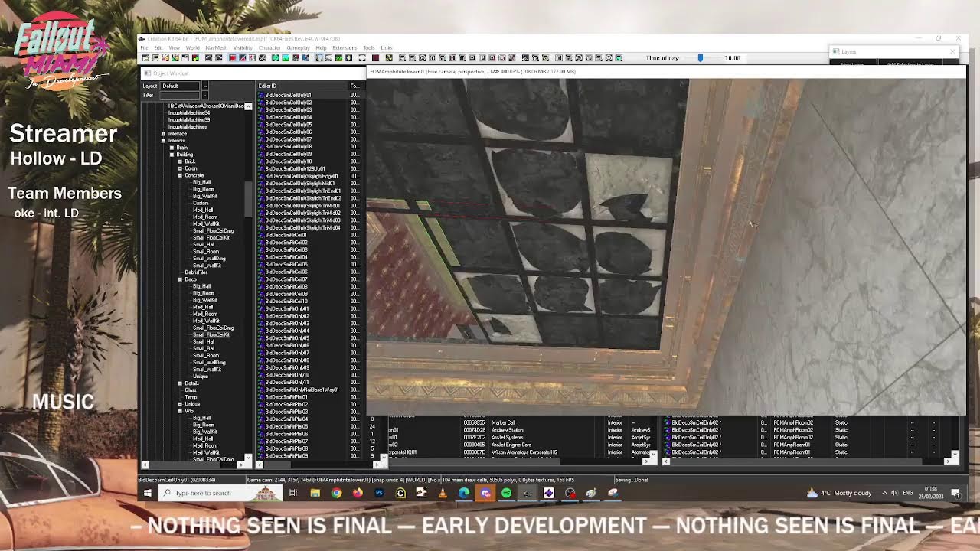Select BldDecoSmCeilOnlySkylightEdge01 in list

point(301,176)
